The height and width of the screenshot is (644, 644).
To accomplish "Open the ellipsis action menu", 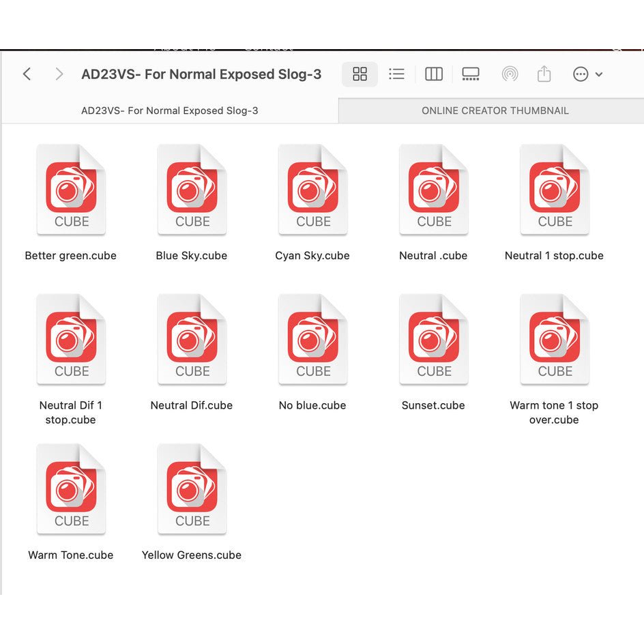I will point(587,74).
